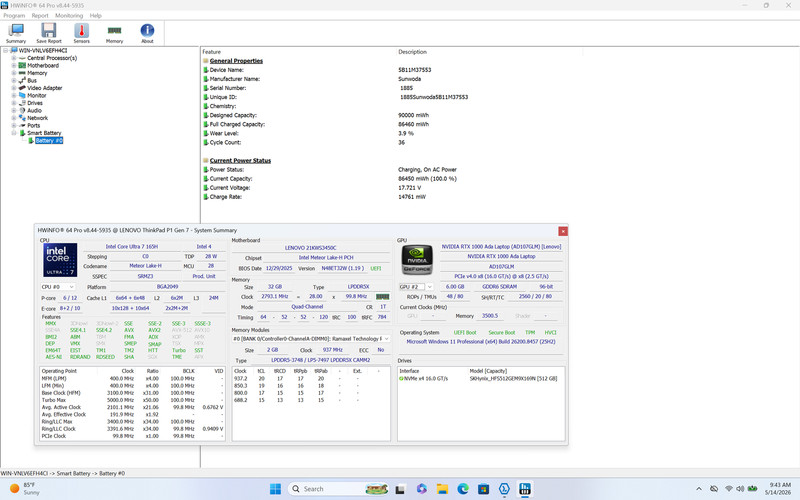800x500 pixels.
Task: Show hidden tray icons chevron
Action: coord(698,489)
